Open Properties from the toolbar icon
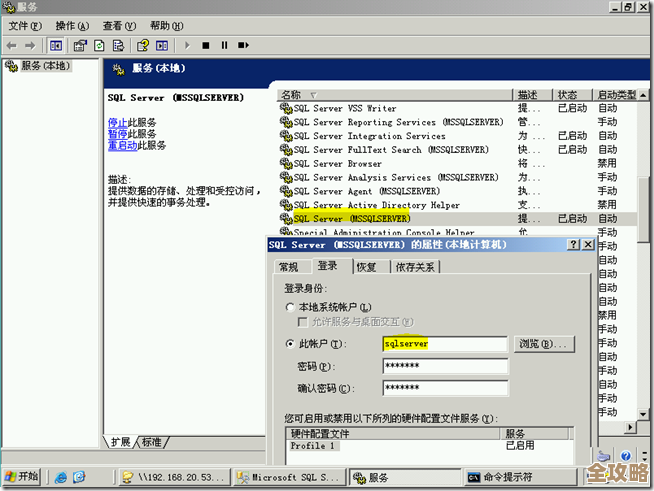 click(x=79, y=45)
